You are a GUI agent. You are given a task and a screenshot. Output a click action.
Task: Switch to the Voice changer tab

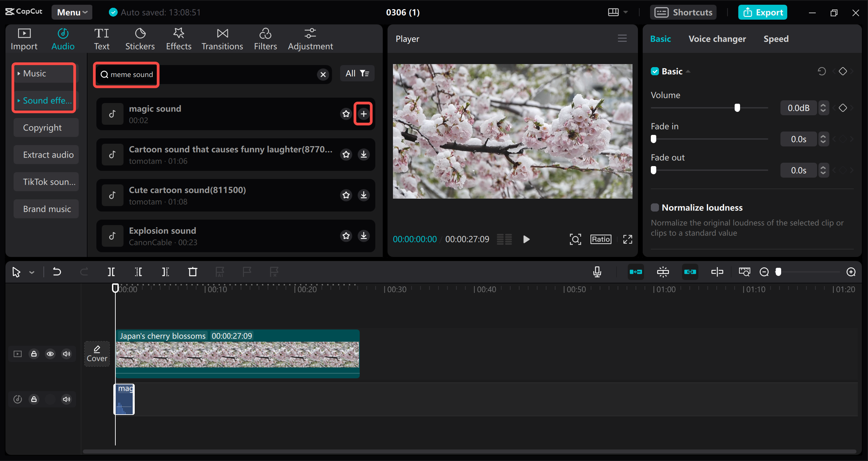click(x=718, y=38)
